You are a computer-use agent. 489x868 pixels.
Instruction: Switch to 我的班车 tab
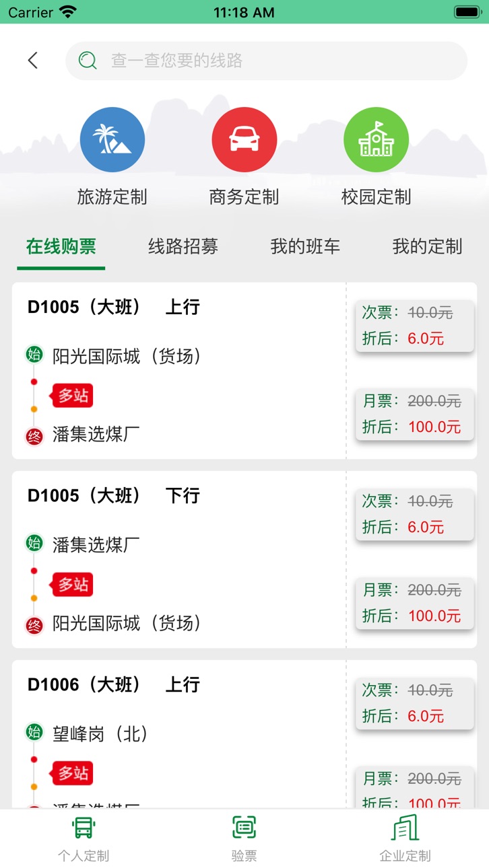click(305, 246)
